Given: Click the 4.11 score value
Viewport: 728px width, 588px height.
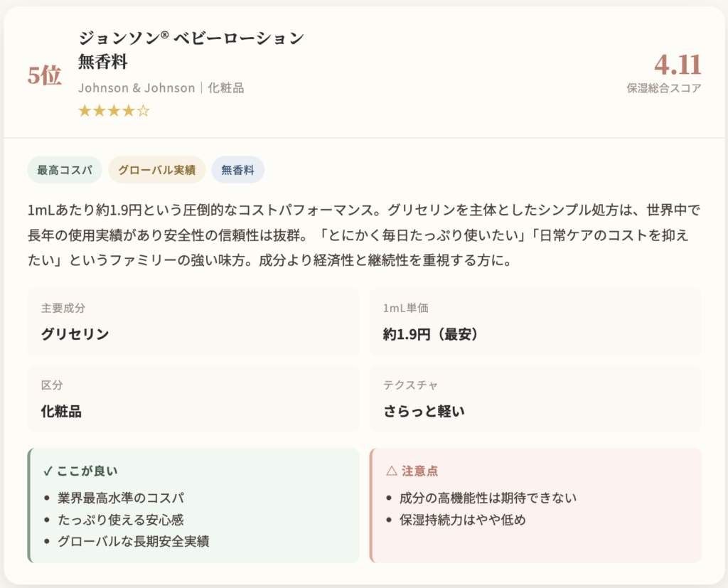Looking at the screenshot, I should click(678, 64).
